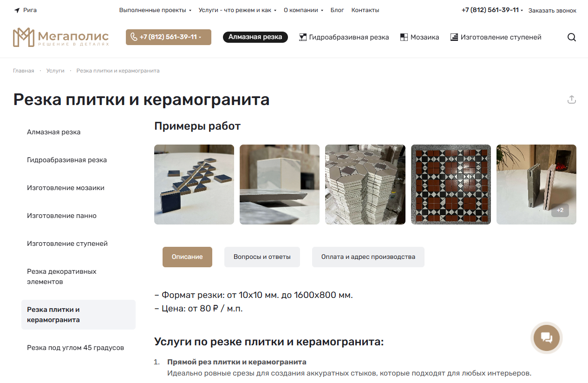Go to Услуги breadcrumb
Image resolution: width=588 pixels, height=383 pixels.
(55, 71)
